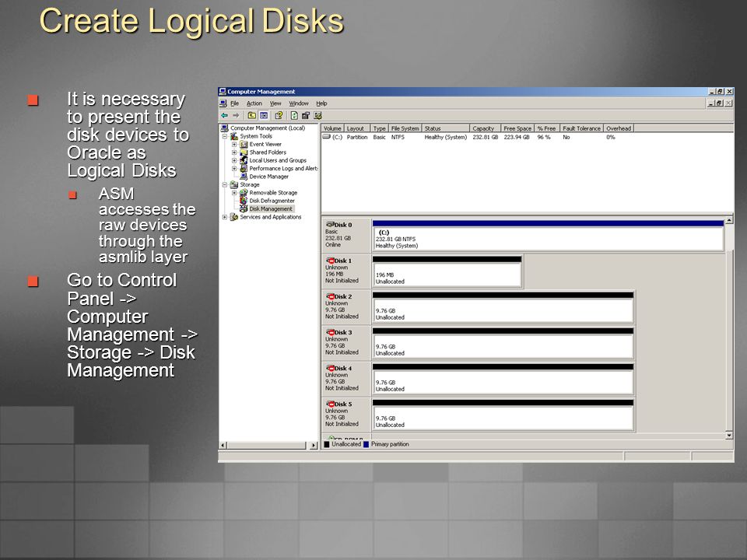Select Disk 2's 9.76 GB unallocated space
Viewport: 747px width, 560px height.
(503, 307)
